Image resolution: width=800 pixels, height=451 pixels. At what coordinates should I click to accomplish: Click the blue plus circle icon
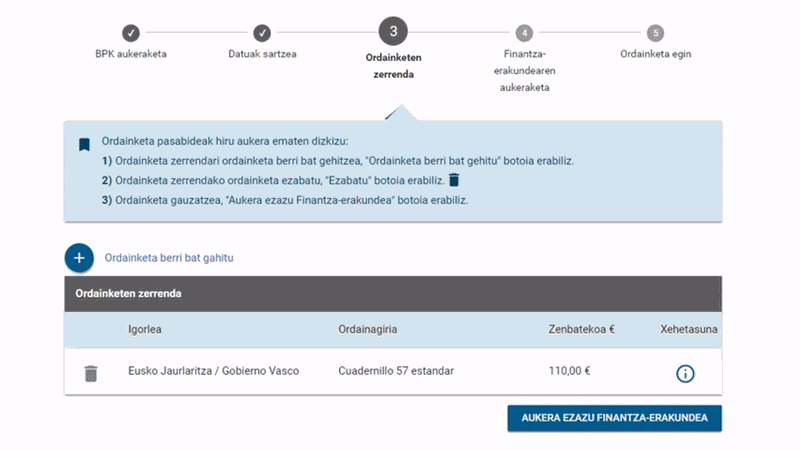(79, 258)
